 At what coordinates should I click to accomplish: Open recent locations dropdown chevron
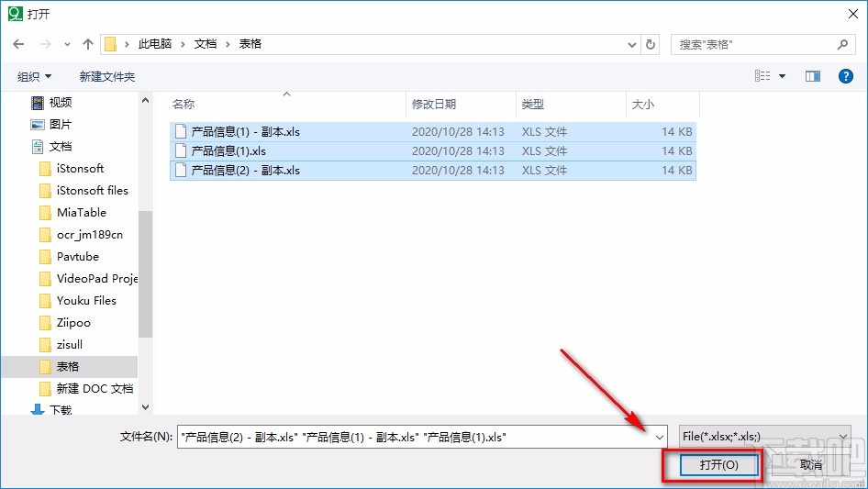67,44
